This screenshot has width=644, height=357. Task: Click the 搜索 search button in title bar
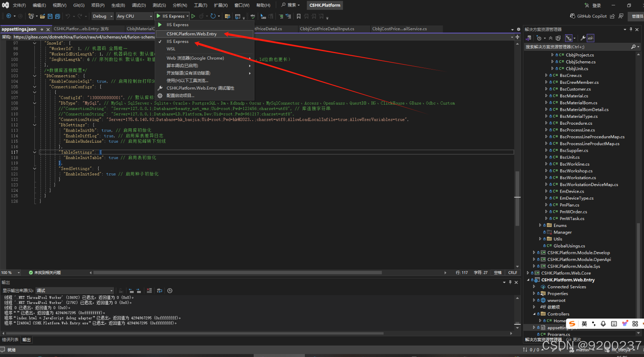tap(290, 5)
